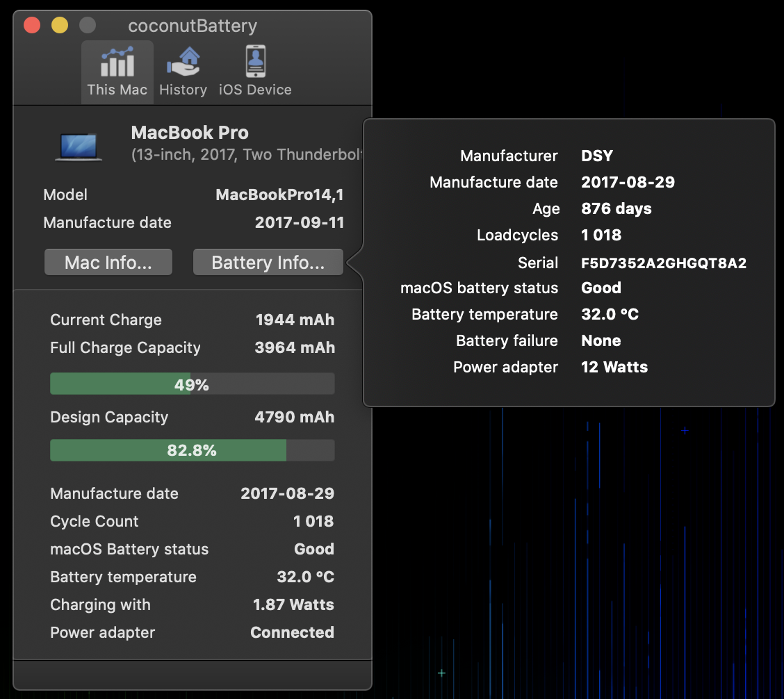Close the coconutBattery window
784x699 pixels.
[32, 25]
